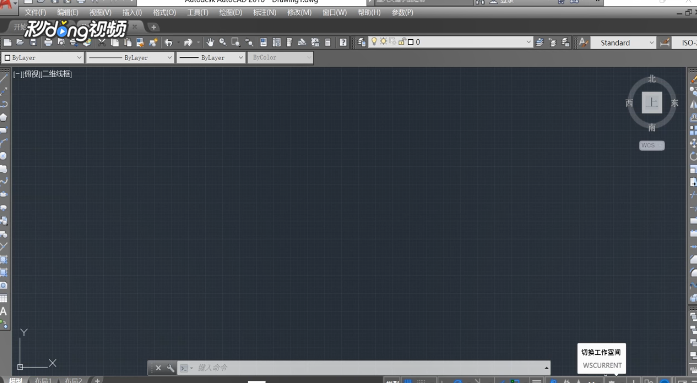The image size is (697, 383).
Task: Open the Properties palette icon
Action: point(264,42)
